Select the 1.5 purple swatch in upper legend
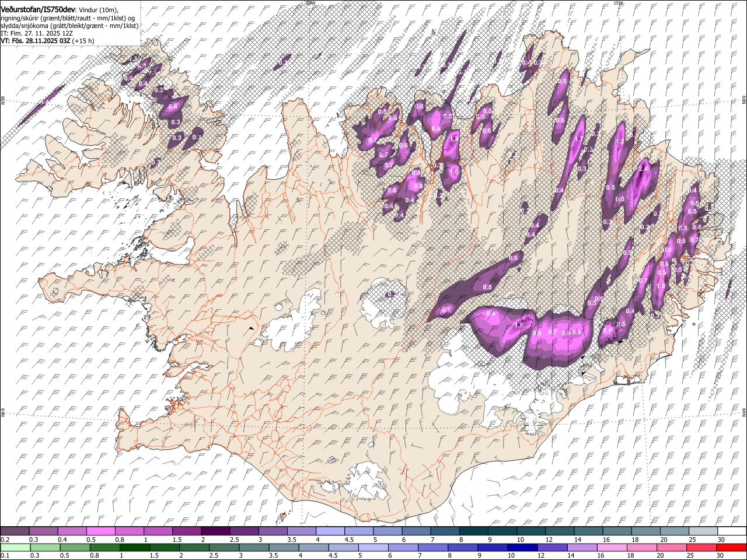Viewport: 747px width, 560px height. pos(187,531)
